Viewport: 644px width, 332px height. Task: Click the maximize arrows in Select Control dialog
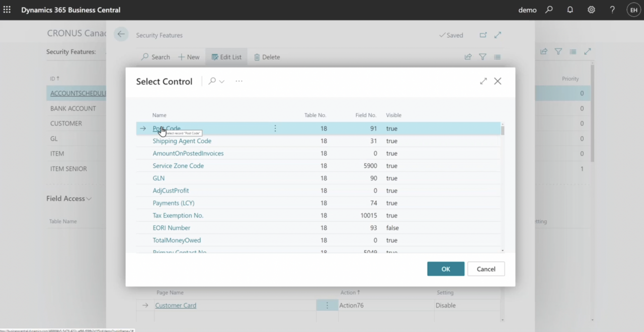(483, 81)
